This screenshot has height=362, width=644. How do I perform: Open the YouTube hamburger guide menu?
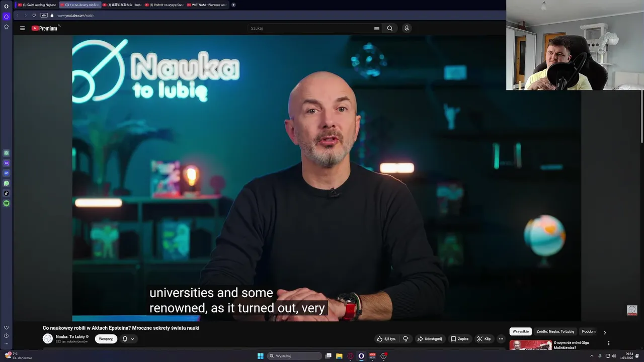click(22, 28)
